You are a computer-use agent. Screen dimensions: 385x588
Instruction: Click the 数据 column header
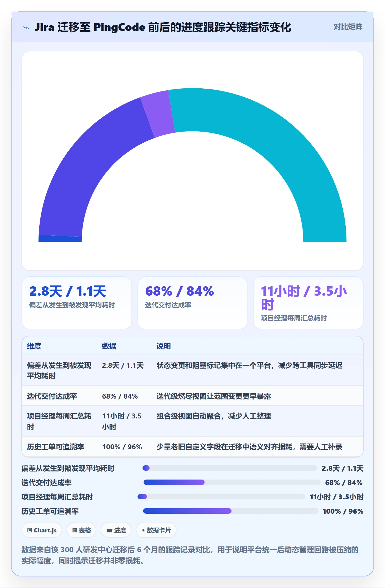tap(109, 346)
